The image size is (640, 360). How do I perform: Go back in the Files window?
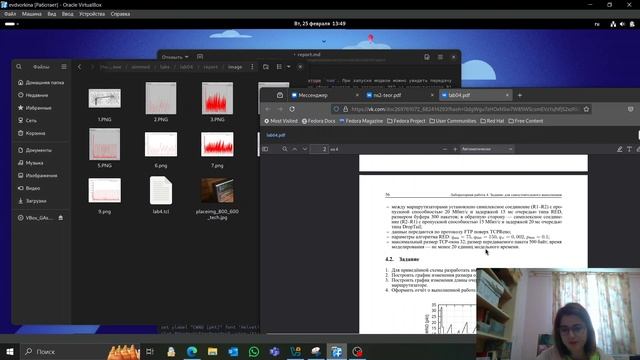click(80, 67)
